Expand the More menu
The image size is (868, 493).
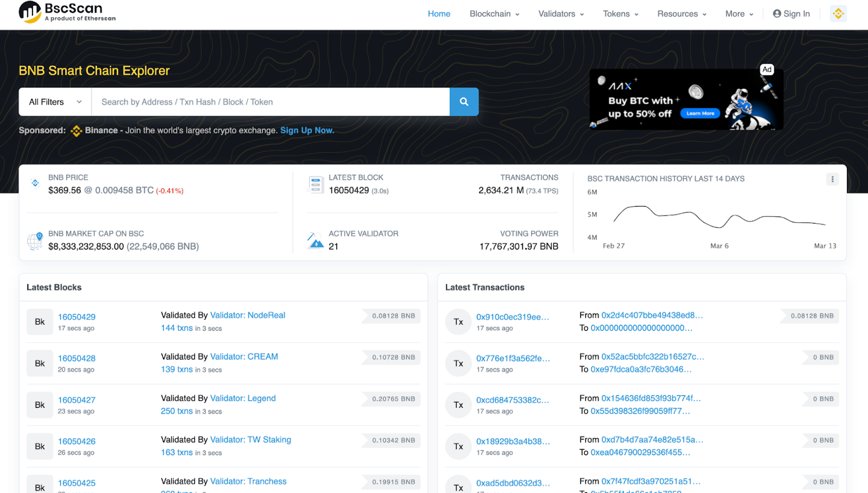click(739, 14)
